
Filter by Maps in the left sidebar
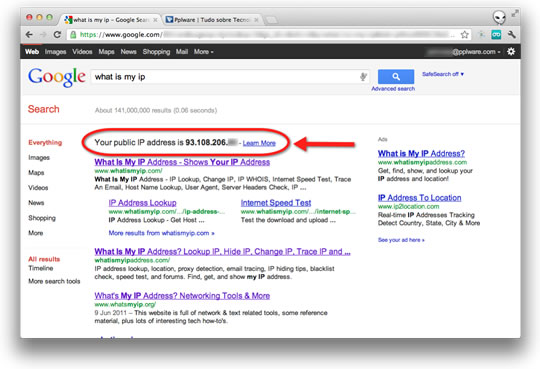36,173
